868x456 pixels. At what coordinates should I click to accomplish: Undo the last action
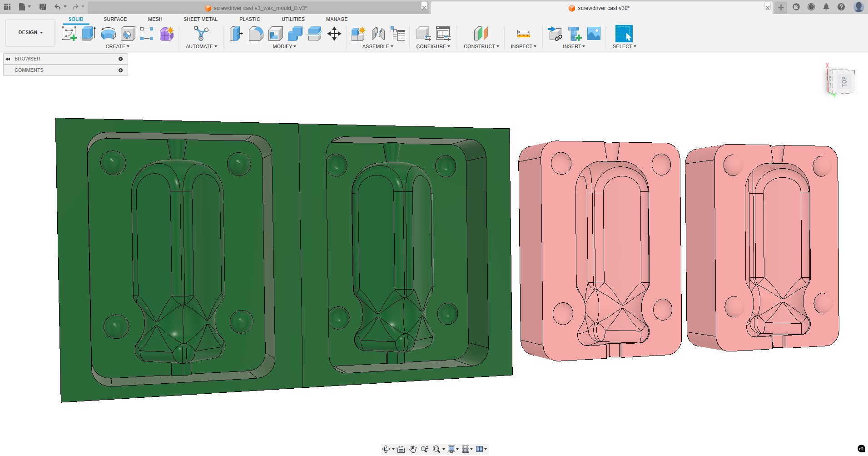[x=57, y=7]
